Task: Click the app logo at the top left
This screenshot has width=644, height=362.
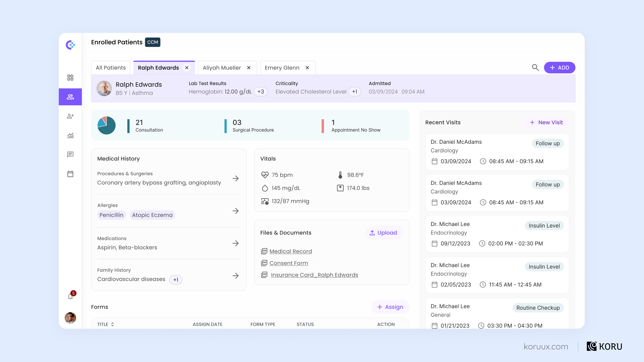Action: [70, 45]
